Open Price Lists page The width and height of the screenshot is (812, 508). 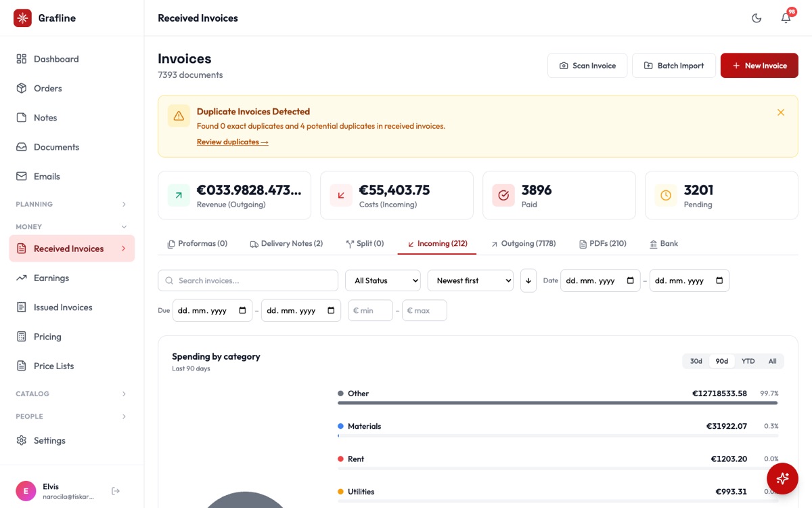coord(72,366)
